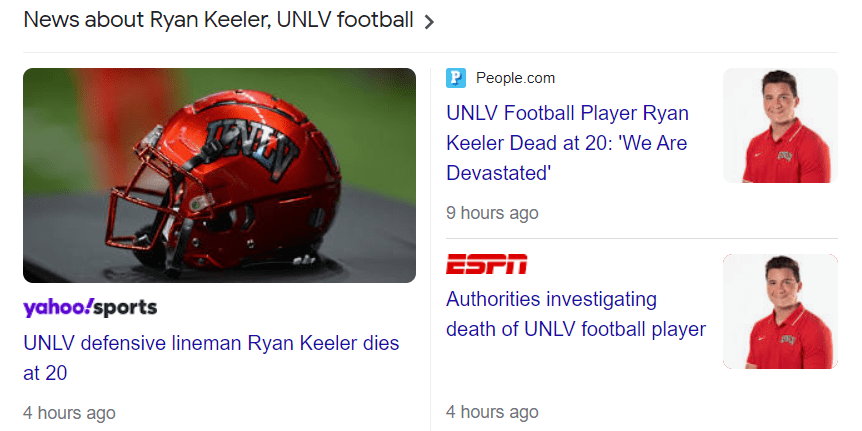Click the '9 hours ago' timestamp
This screenshot has height=431, width=862.
tap(492, 213)
